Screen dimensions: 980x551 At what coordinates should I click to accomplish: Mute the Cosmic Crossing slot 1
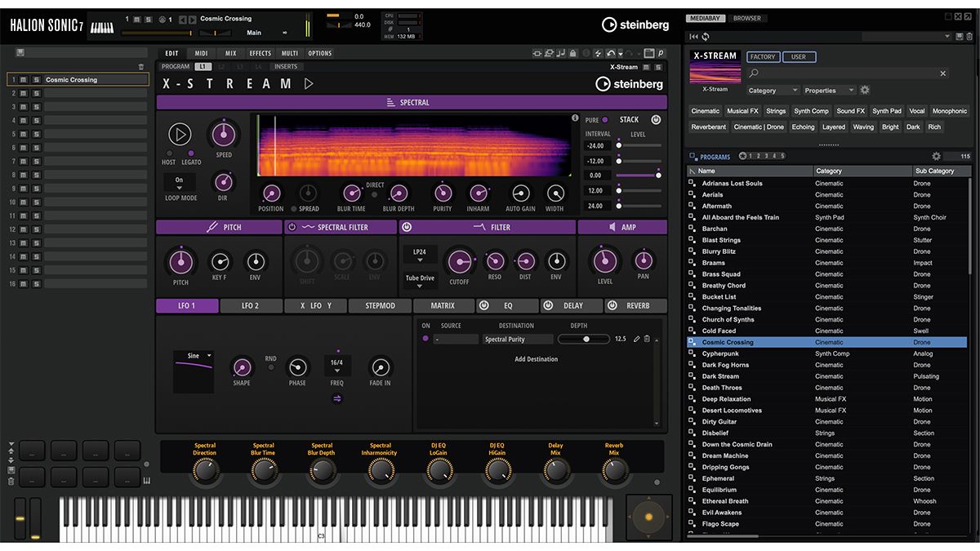click(x=23, y=79)
